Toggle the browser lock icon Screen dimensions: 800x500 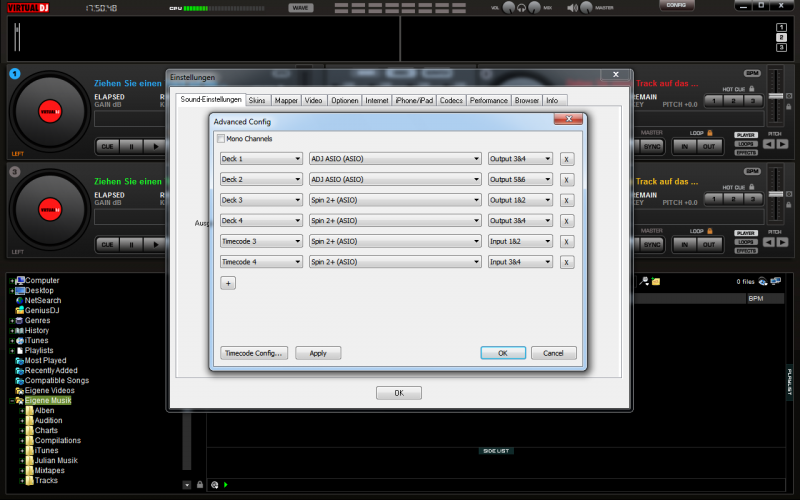200,485
